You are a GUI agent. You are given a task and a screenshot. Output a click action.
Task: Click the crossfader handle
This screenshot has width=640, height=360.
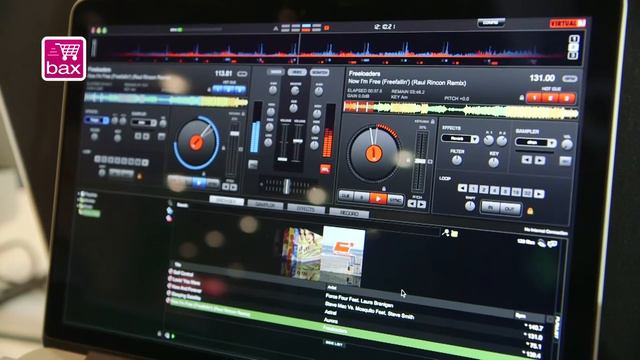pos(287,186)
